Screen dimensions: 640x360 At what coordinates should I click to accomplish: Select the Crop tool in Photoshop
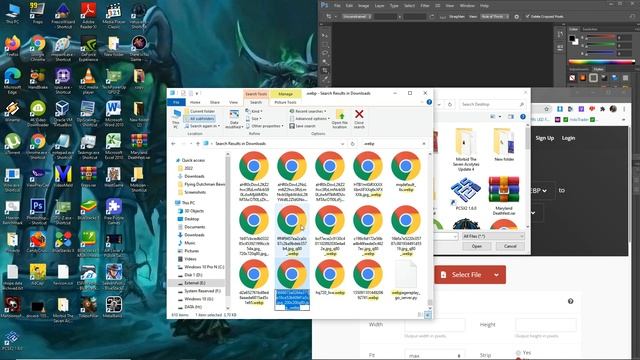click(x=325, y=70)
